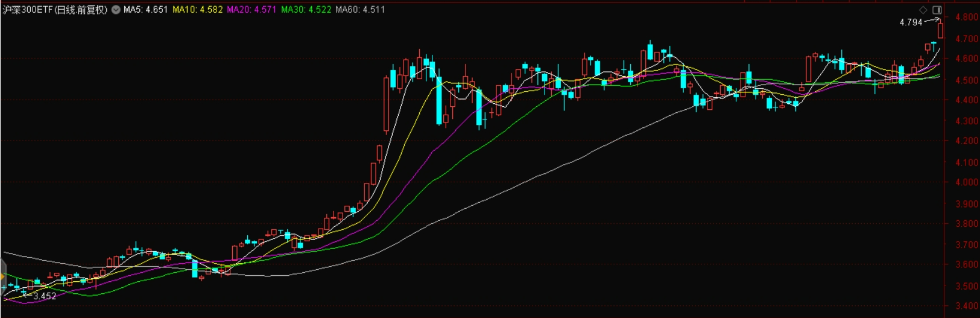Click the magenta MA20 indicator label
The width and height of the screenshot is (980, 318).
[x=251, y=10]
